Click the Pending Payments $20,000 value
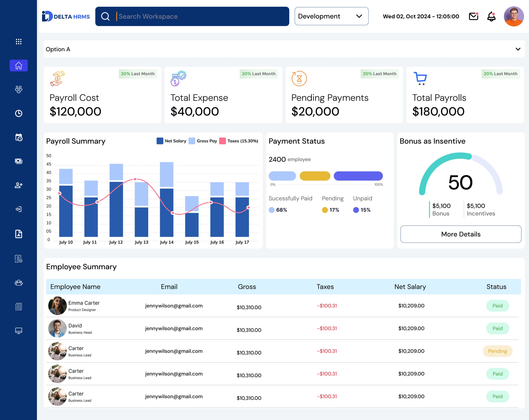The width and height of the screenshot is (529, 420). [315, 111]
